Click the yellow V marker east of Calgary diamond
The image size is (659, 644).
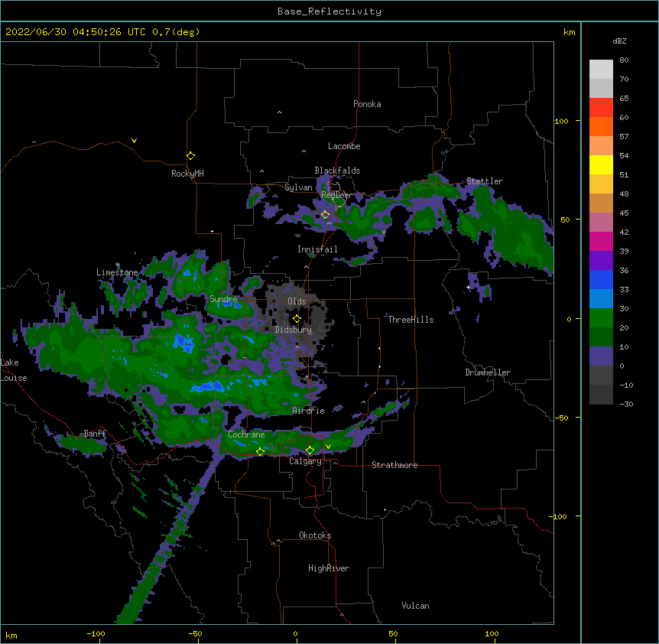[x=328, y=447]
